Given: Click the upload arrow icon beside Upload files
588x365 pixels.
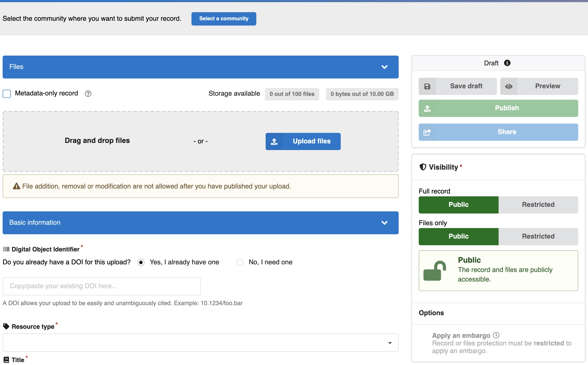Looking at the screenshot, I should point(274,141).
